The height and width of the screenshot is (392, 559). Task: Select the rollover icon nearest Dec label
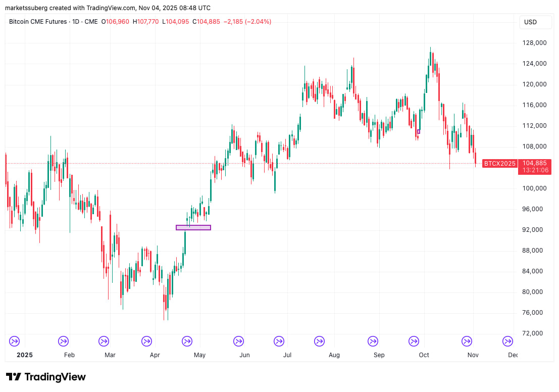click(507, 341)
